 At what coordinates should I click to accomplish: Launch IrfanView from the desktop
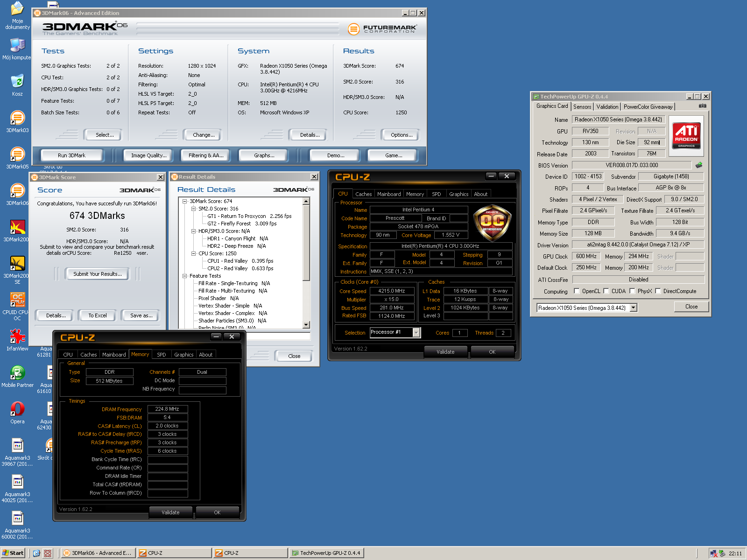click(x=17, y=339)
